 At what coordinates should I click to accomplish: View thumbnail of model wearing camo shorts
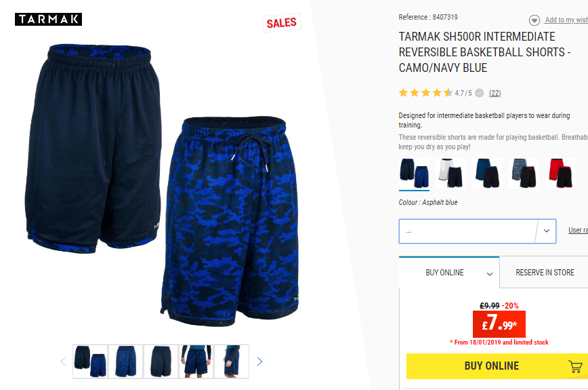click(x=196, y=361)
